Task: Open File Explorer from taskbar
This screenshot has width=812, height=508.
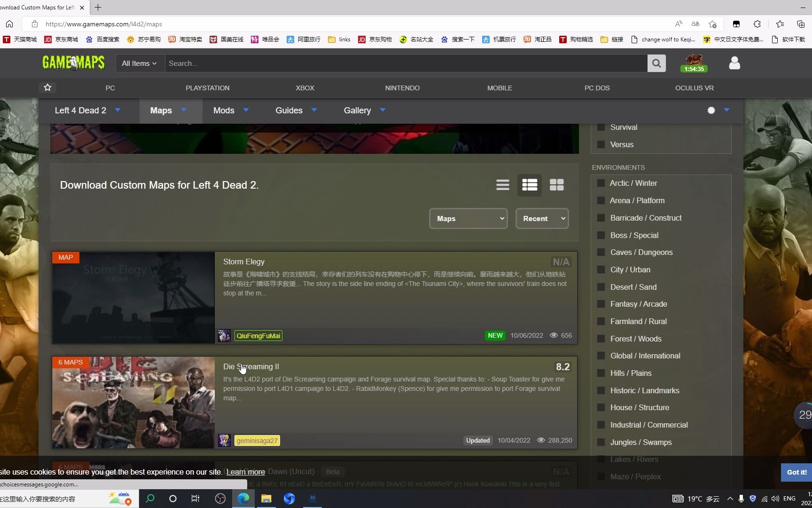Action: click(x=266, y=499)
